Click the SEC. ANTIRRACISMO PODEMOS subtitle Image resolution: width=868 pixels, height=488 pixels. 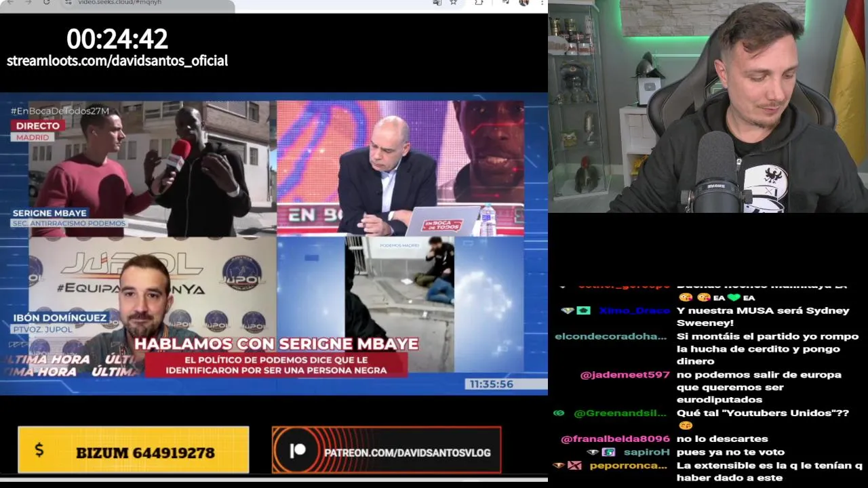(x=69, y=224)
